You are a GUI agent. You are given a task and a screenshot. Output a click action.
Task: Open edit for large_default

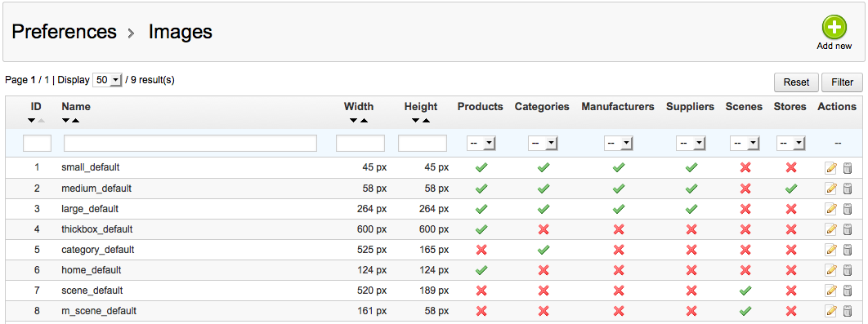(830, 209)
